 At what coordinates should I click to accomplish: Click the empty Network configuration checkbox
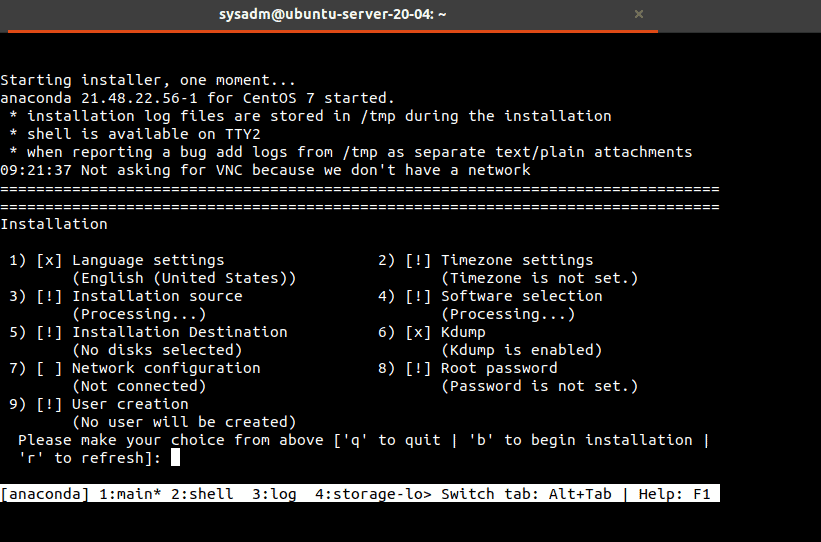click(49, 369)
